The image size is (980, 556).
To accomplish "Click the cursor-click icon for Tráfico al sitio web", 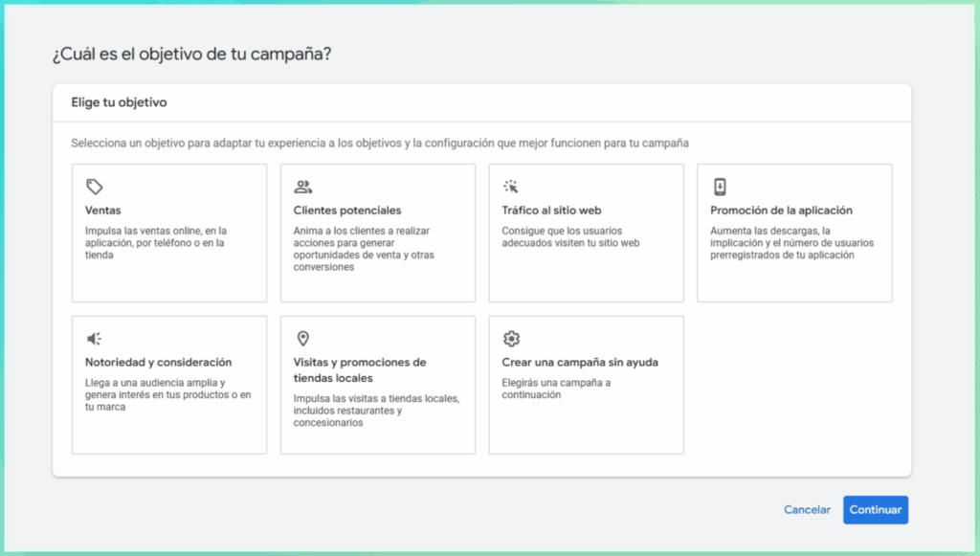I will point(511,187).
